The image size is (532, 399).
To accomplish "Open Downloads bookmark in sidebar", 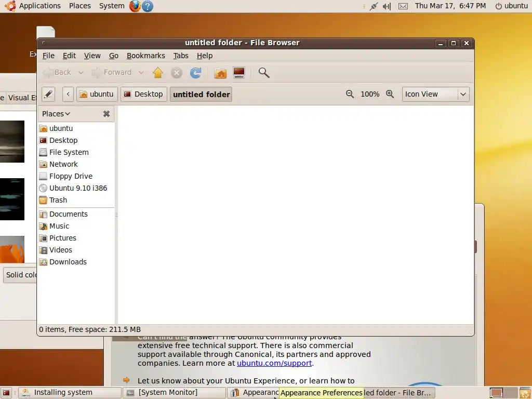I will coord(76,262).
